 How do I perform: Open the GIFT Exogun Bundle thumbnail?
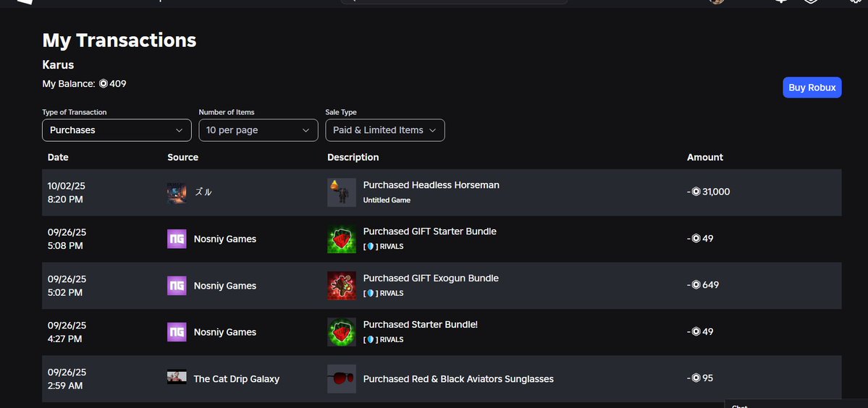coord(342,286)
